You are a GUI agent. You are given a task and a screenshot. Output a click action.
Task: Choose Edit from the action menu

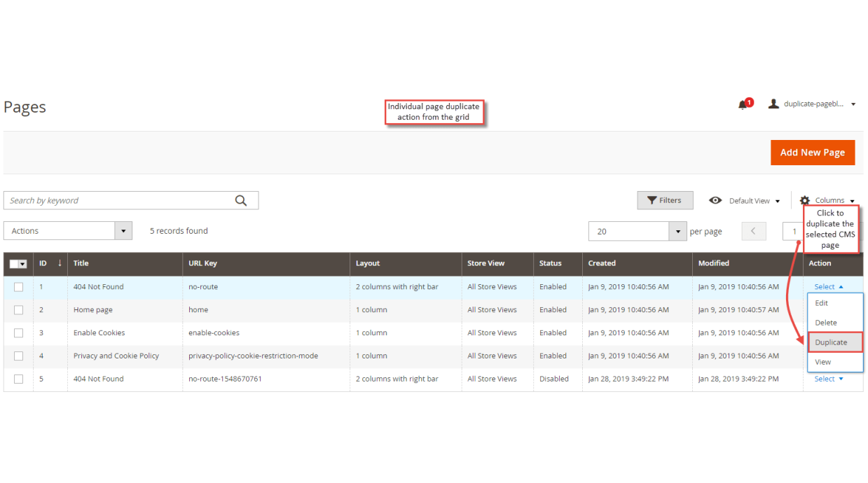[x=821, y=303]
